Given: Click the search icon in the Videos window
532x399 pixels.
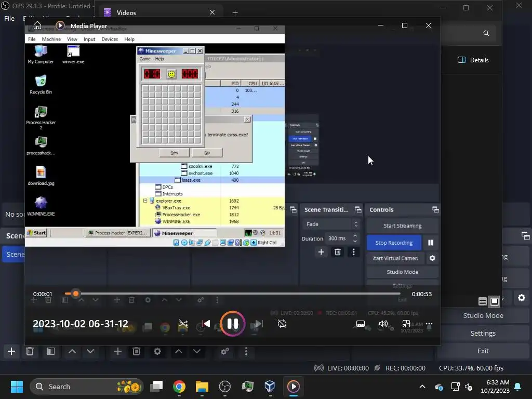Looking at the screenshot, I should pos(486,33).
